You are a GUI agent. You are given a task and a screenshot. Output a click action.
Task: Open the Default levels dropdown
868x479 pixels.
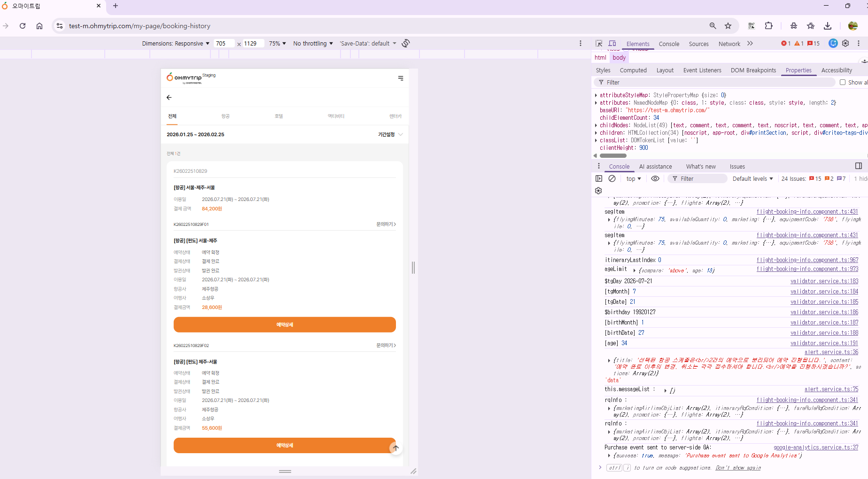pos(752,178)
